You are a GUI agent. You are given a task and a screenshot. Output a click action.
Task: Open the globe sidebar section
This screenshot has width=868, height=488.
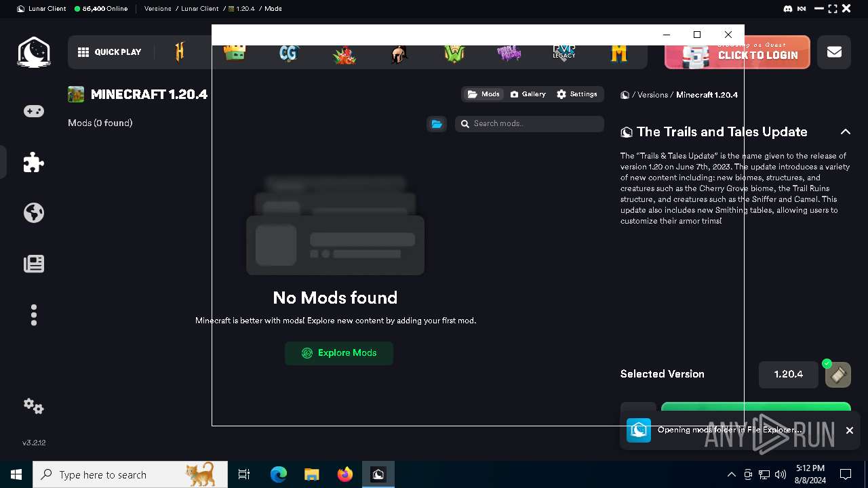tap(33, 213)
